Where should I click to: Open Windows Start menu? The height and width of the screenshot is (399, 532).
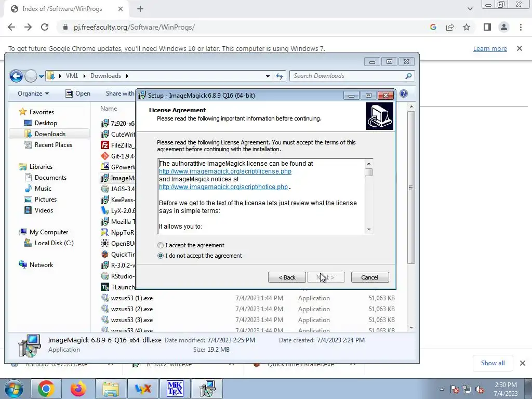tap(13, 389)
